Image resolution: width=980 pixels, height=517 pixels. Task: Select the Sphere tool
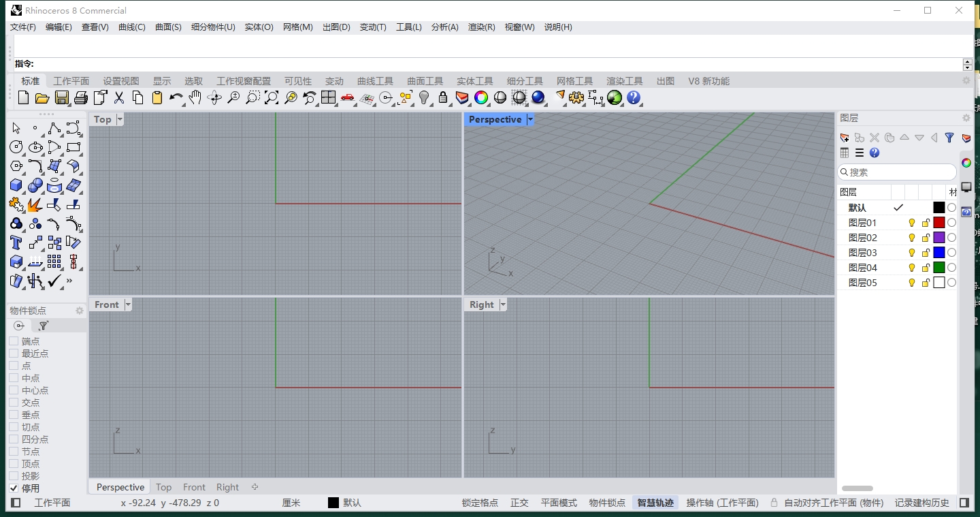pyautogui.click(x=35, y=185)
